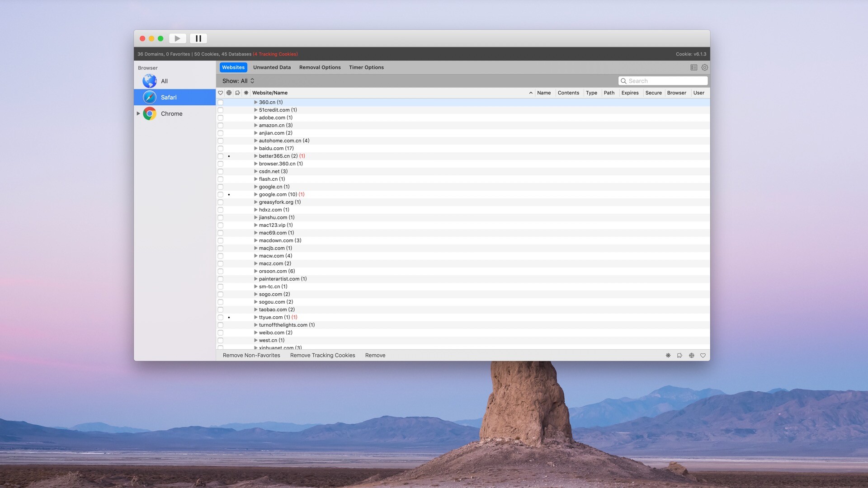Expand the csdn.net row triangle
This screenshot has height=488, width=868.
point(255,171)
